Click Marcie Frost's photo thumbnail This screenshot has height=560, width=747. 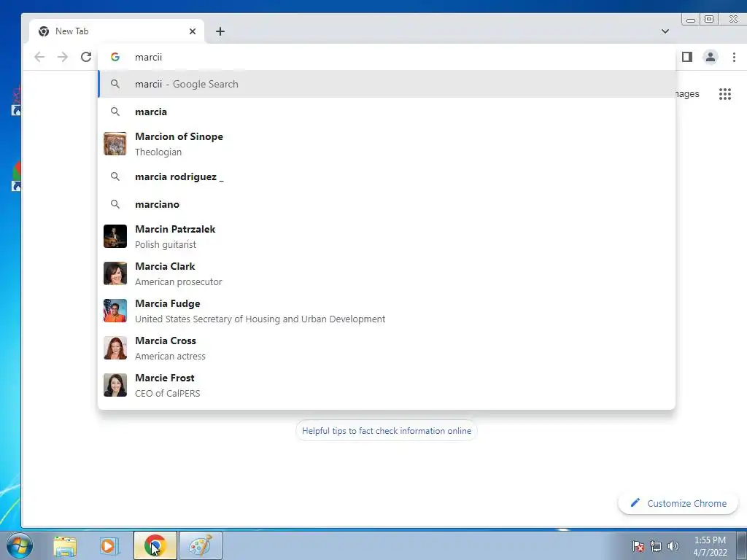click(115, 385)
